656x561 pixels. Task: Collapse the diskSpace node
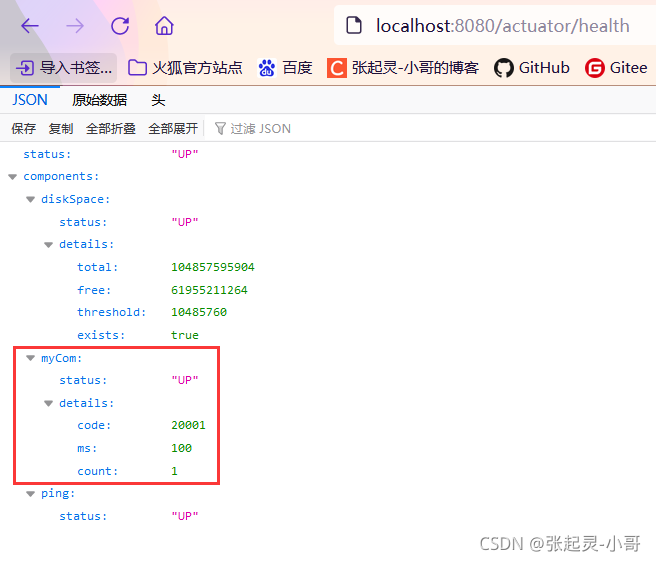click(31, 200)
